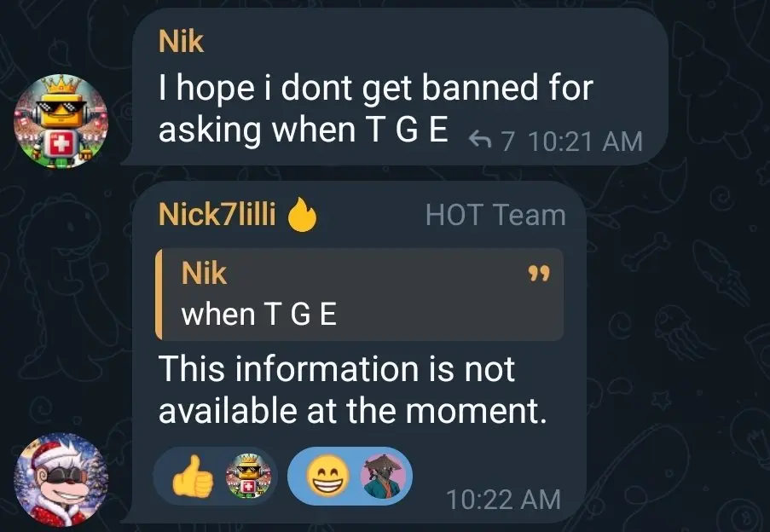This screenshot has width=770, height=532.
Task: Open the Nick7lilli sender name link
Action: point(217,215)
